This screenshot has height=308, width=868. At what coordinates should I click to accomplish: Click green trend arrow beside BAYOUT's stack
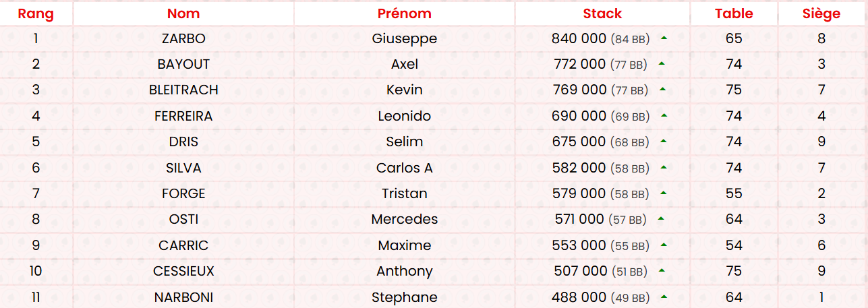point(662,64)
